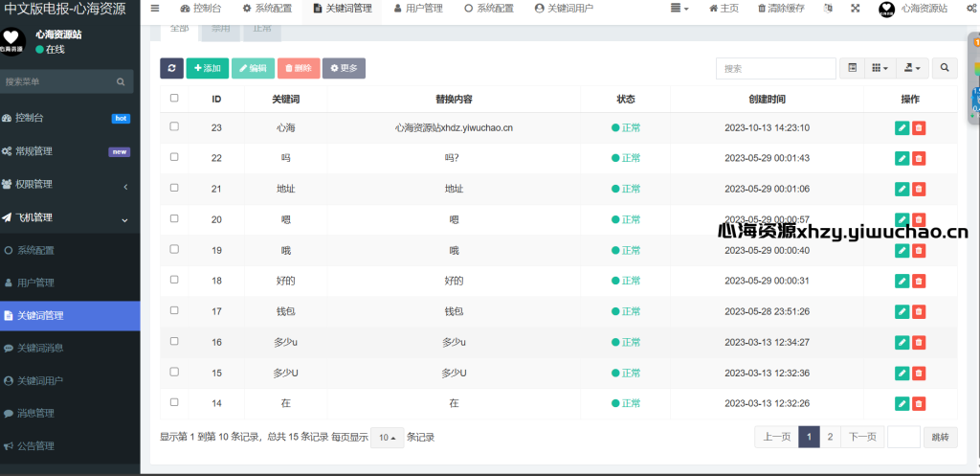
Task: Click the language switch icon in header
Action: 828,9
